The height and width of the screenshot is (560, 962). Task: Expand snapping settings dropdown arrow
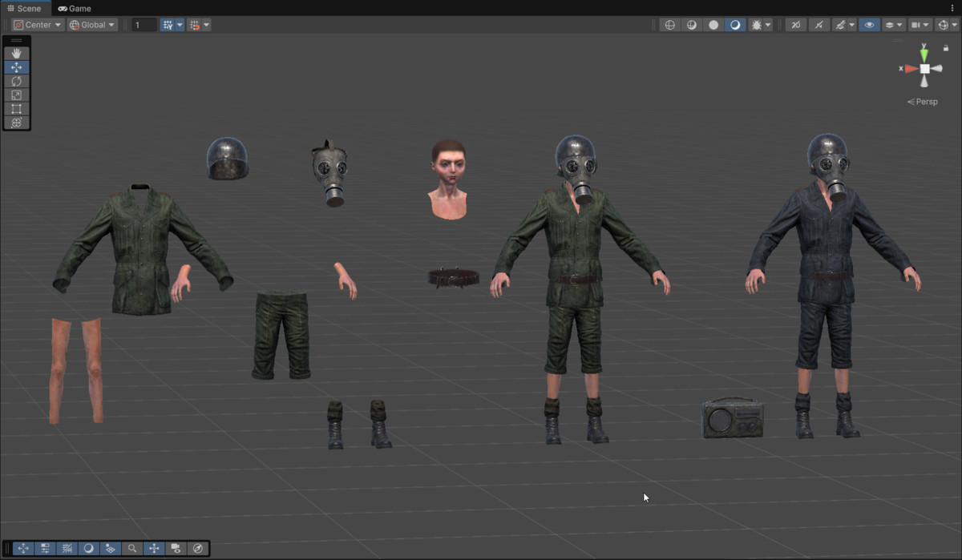(206, 25)
